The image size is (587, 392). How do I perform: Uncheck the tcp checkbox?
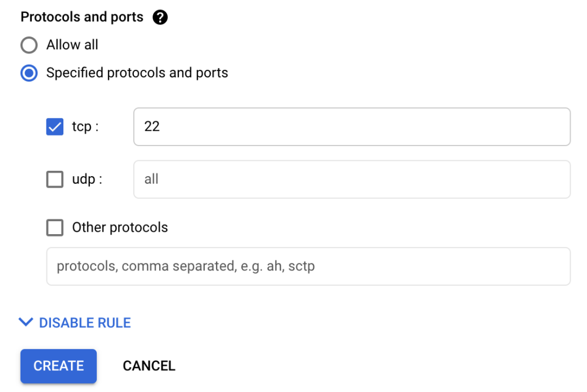point(55,127)
